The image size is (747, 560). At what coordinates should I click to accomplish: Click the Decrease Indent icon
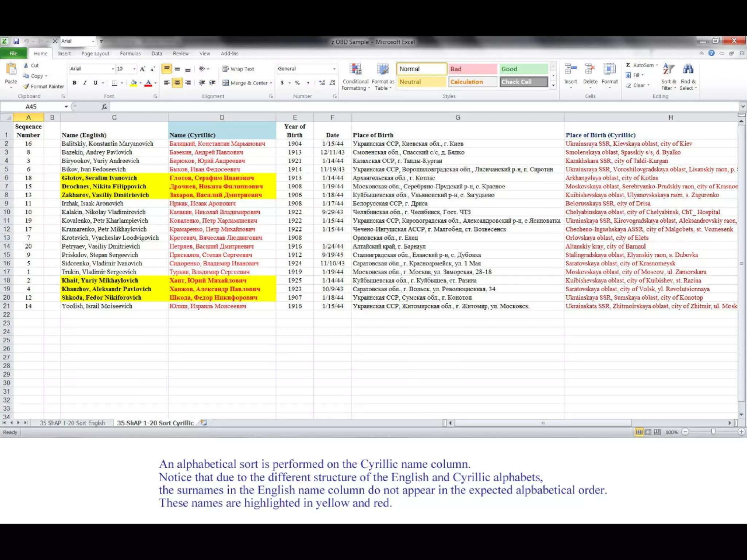pos(202,83)
